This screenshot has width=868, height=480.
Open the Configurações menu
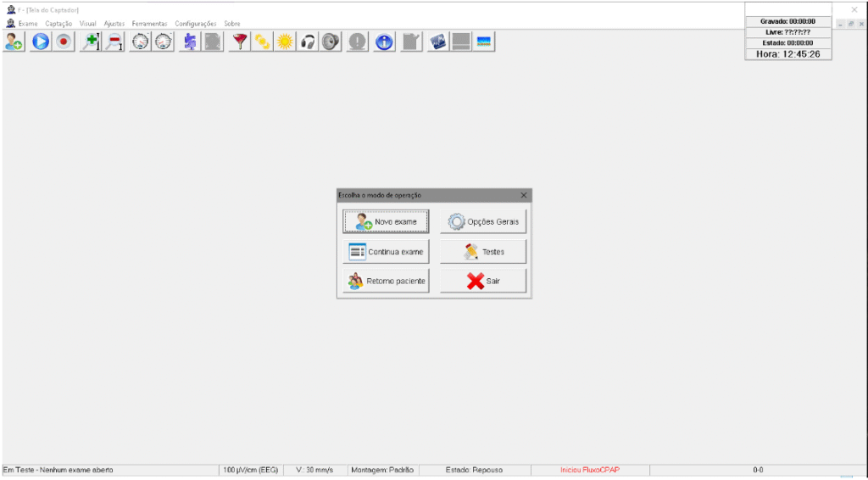pos(195,24)
